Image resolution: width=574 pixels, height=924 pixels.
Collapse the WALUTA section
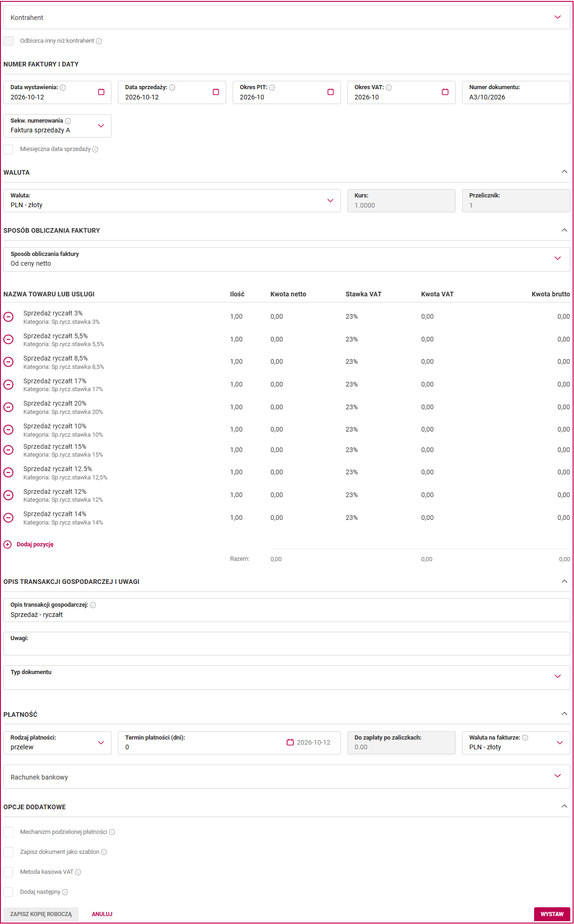tap(564, 172)
